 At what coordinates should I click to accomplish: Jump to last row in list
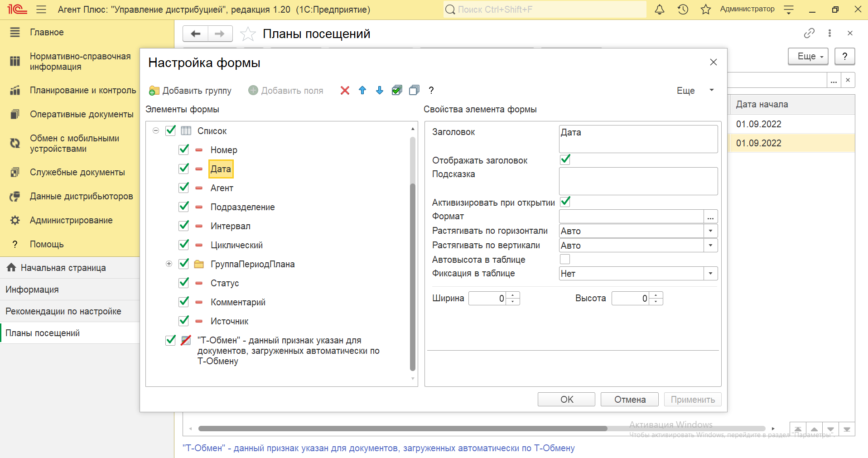pos(847,429)
